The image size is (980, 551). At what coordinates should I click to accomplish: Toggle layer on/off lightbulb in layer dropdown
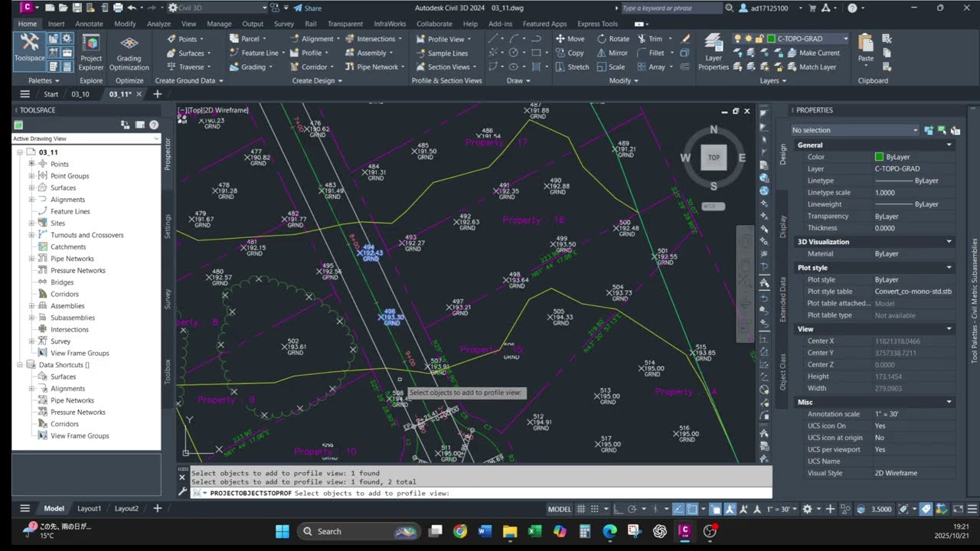737,38
